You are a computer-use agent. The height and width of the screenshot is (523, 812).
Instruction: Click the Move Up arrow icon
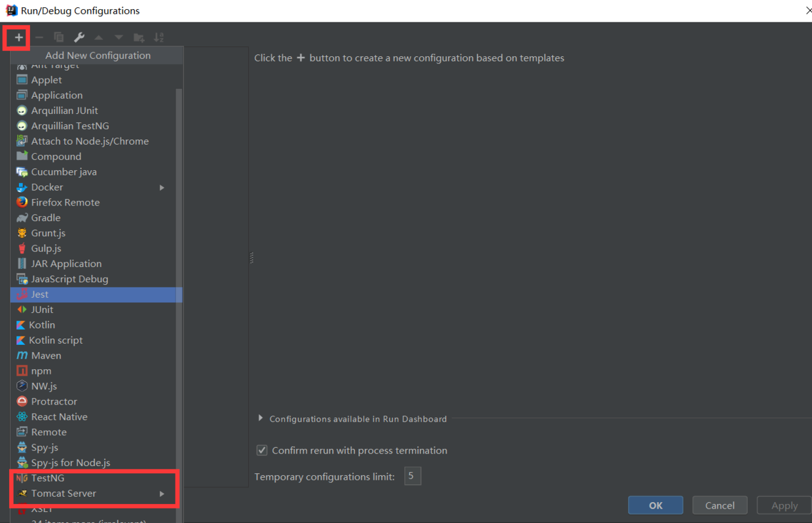(99, 37)
